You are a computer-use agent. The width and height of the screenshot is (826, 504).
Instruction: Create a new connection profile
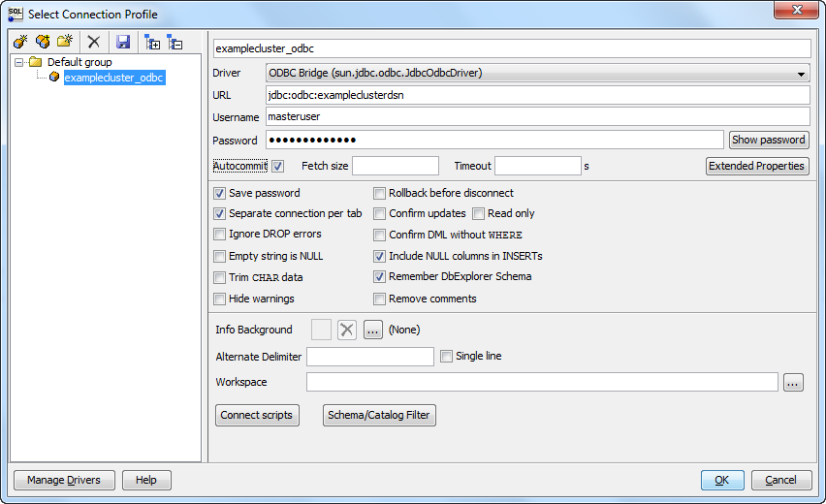pyautogui.click(x=20, y=42)
